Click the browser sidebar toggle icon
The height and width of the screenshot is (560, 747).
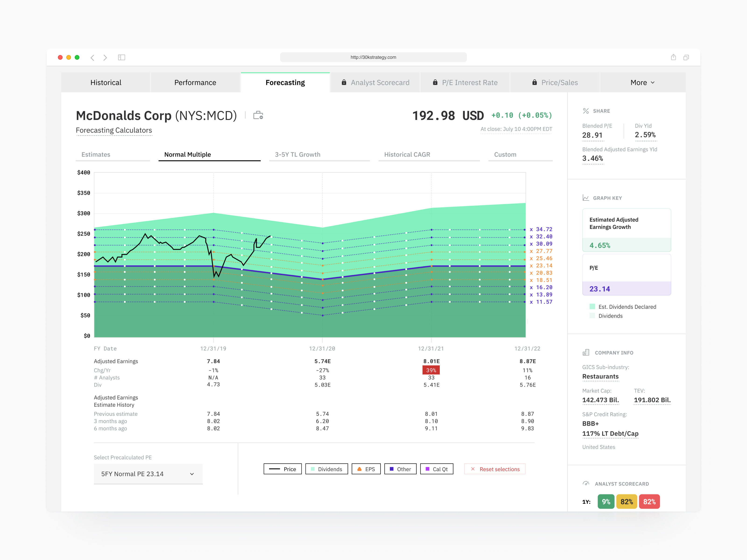coord(122,57)
